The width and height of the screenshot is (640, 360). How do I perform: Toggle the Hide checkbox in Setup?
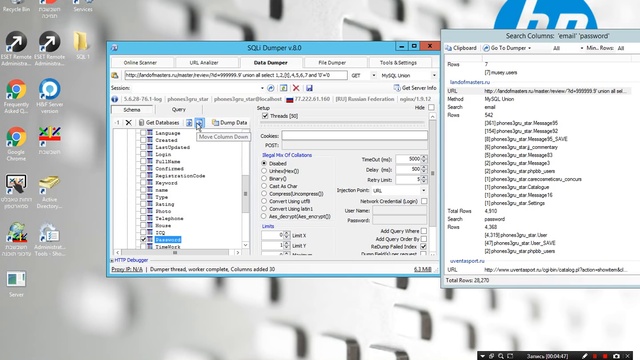point(431,107)
